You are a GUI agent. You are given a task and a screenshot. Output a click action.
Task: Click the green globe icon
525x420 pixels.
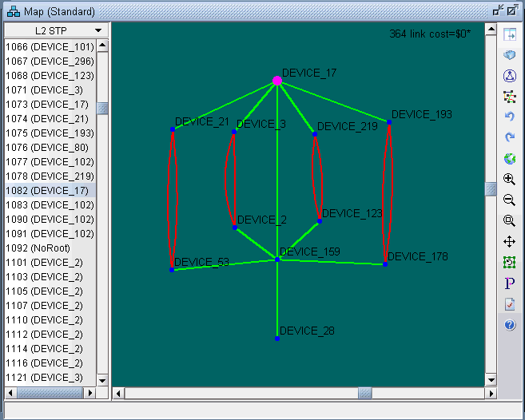click(510, 159)
